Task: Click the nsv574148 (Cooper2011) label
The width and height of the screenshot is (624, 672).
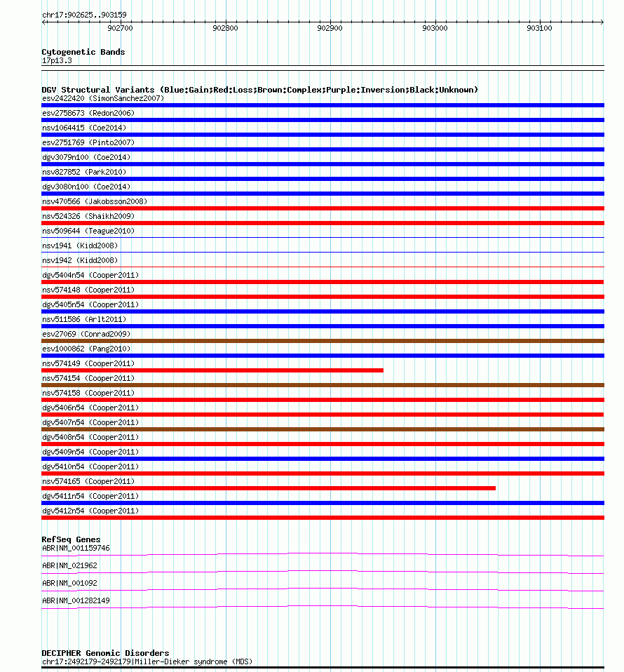Action: tap(88, 290)
